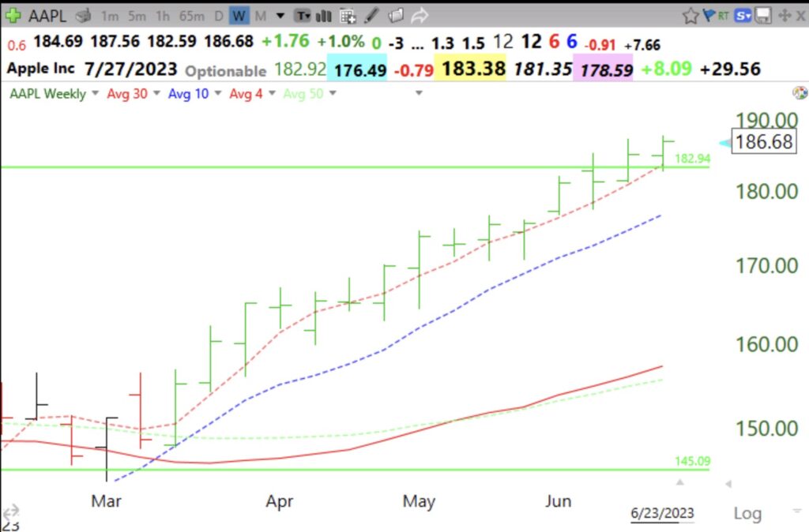809x532 pixels.
Task: Click the multicolor chart color wheel icon
Action: pos(800,93)
